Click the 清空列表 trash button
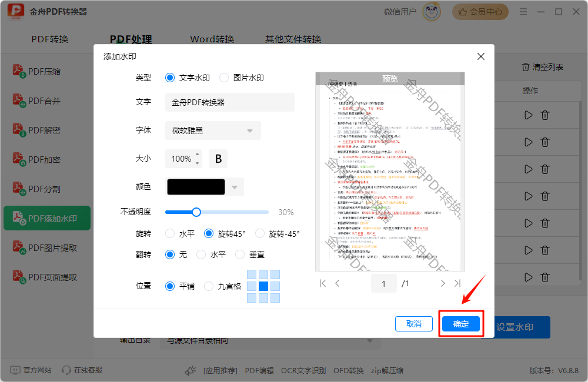Viewport: 588px width, 382px height. tap(543, 67)
